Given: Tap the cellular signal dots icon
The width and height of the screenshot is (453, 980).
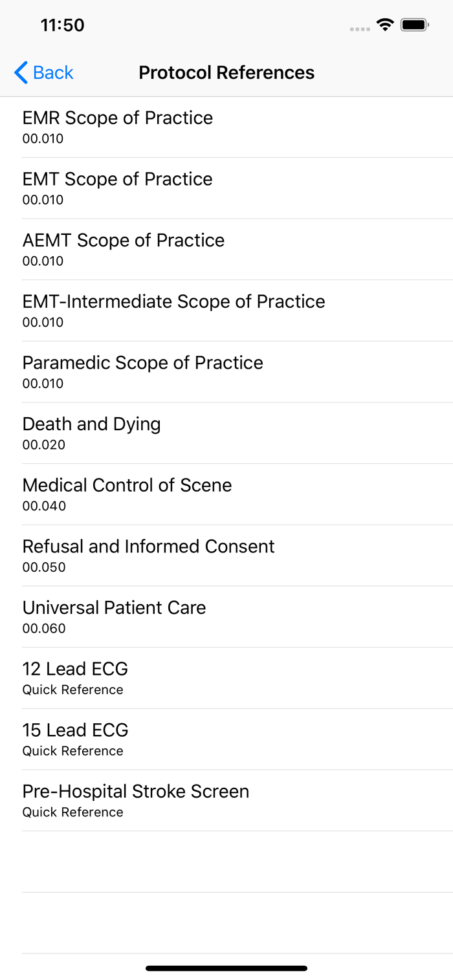Looking at the screenshot, I should 360,28.
